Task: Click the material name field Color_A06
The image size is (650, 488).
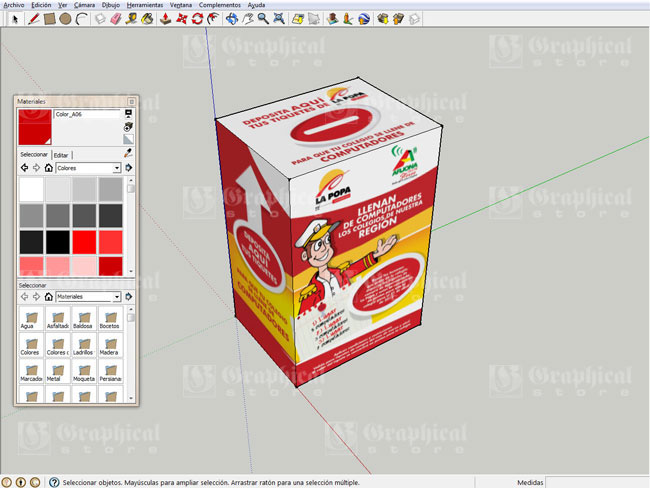Action: coord(87,114)
